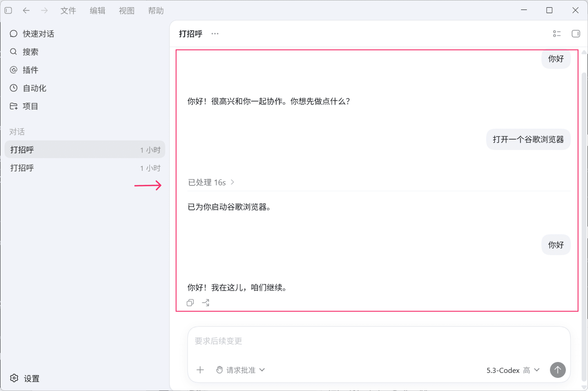Click the 插件 at-sign icon
588x391 pixels.
click(x=13, y=70)
